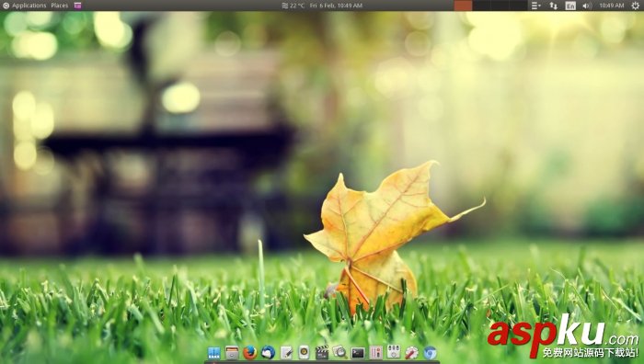The width and height of the screenshot is (644, 364).
Task: Open the file manager drawer icon in dock
Action: coord(232,352)
